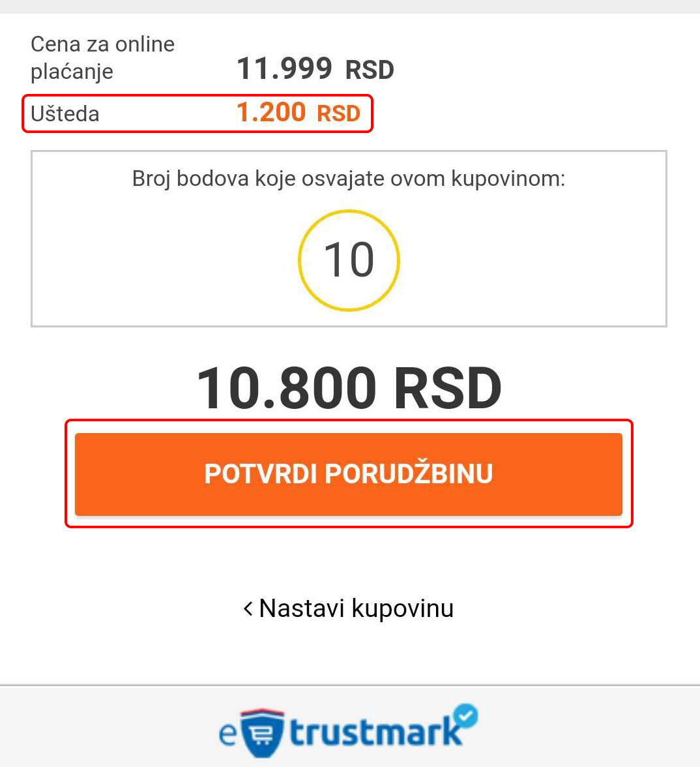Click the orange RSD beside 1.200
This screenshot has height=767, width=700.
click(338, 114)
